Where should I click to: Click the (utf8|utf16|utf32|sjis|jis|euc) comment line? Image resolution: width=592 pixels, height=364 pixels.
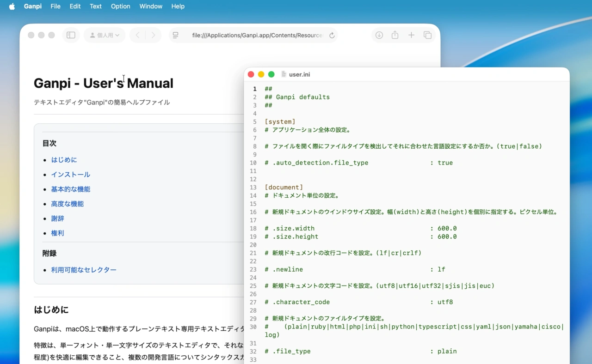click(380, 286)
